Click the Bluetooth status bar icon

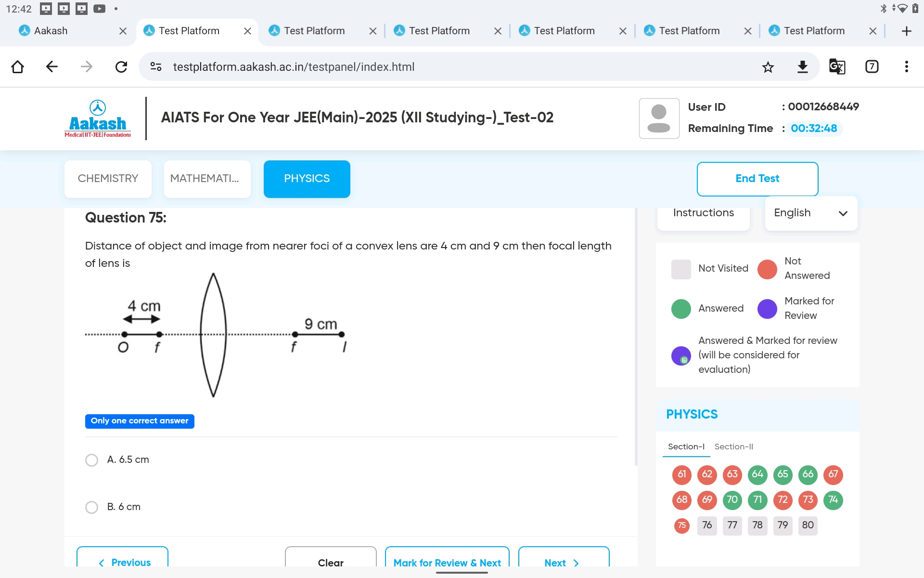click(884, 8)
